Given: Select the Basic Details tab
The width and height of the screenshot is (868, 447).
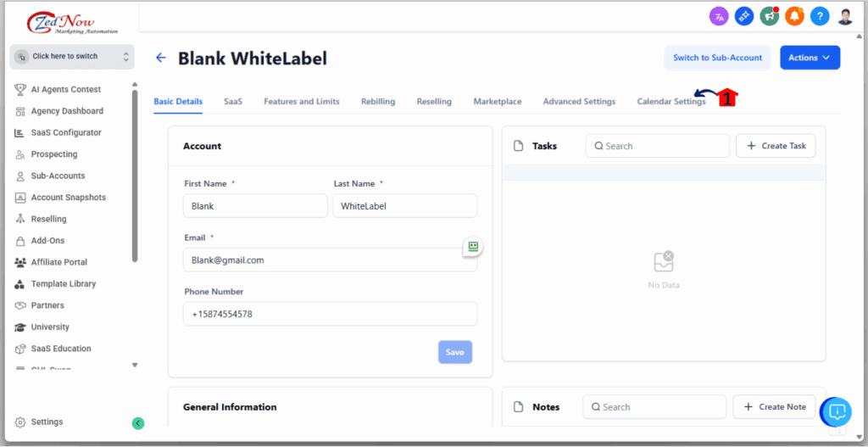Looking at the screenshot, I should click(x=178, y=102).
